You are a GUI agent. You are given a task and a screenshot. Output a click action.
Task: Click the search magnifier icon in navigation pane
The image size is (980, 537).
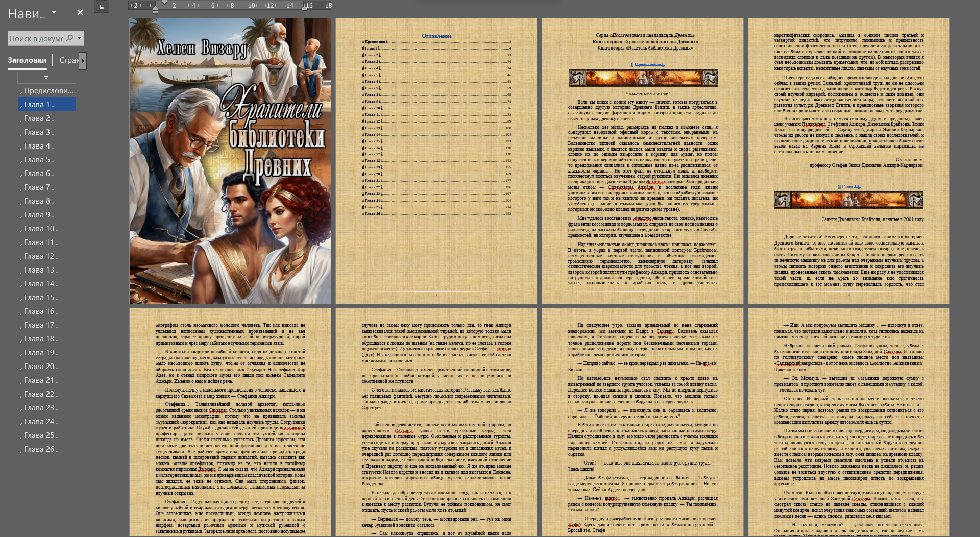click(x=70, y=38)
